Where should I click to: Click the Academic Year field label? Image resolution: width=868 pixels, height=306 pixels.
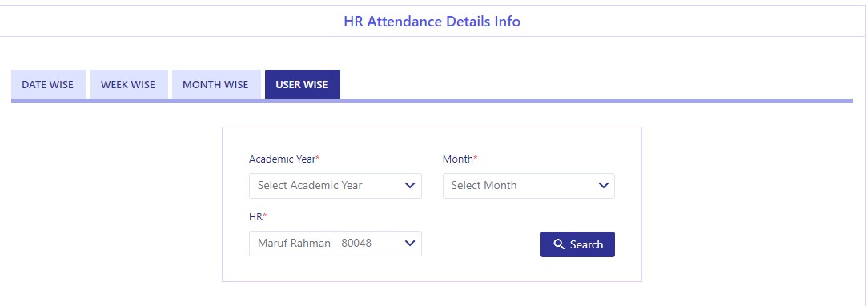[x=284, y=159]
